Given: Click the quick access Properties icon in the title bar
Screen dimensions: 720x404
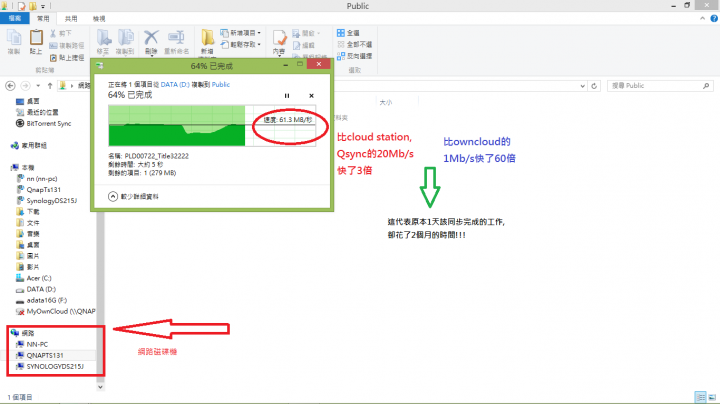Looking at the screenshot, I should point(22,6).
